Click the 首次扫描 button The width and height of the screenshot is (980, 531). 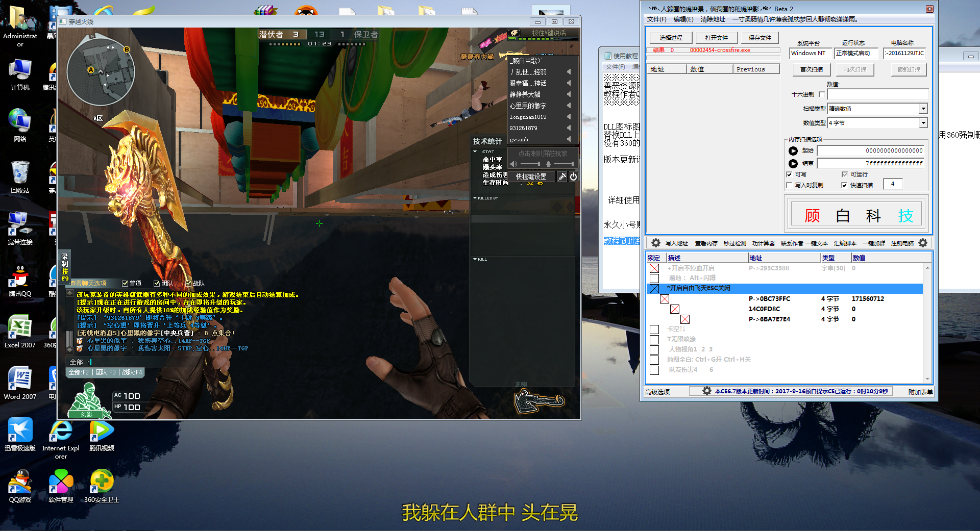click(x=811, y=69)
